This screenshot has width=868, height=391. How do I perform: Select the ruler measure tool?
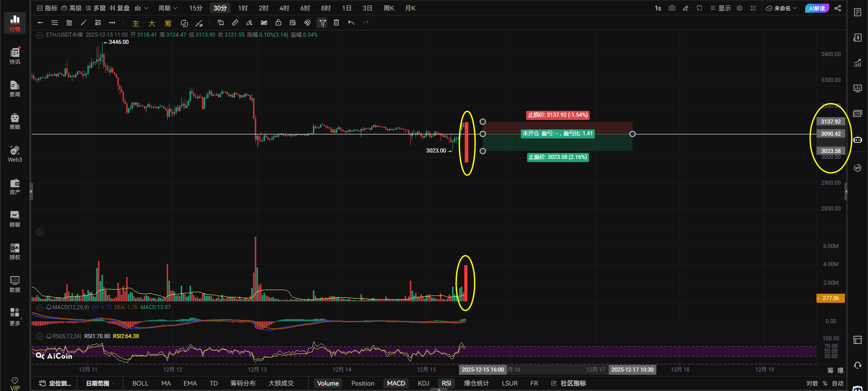(x=235, y=23)
